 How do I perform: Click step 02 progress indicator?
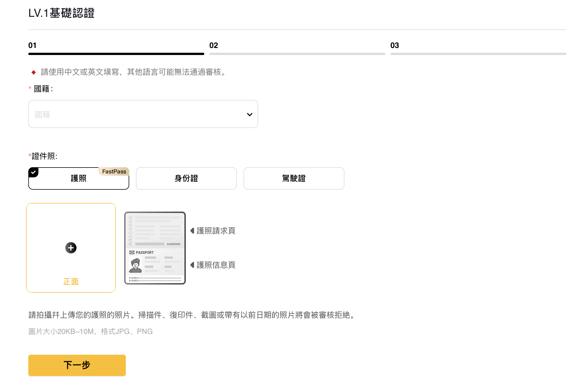(x=297, y=48)
